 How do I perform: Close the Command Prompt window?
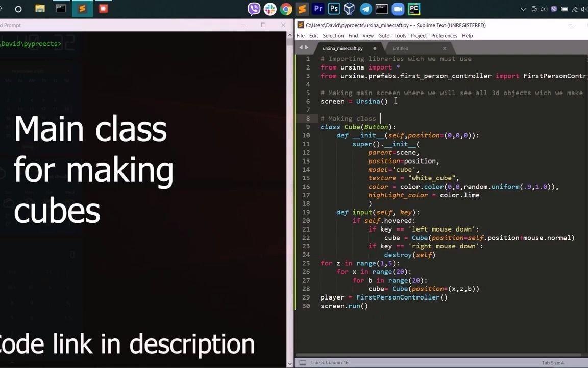(283, 25)
